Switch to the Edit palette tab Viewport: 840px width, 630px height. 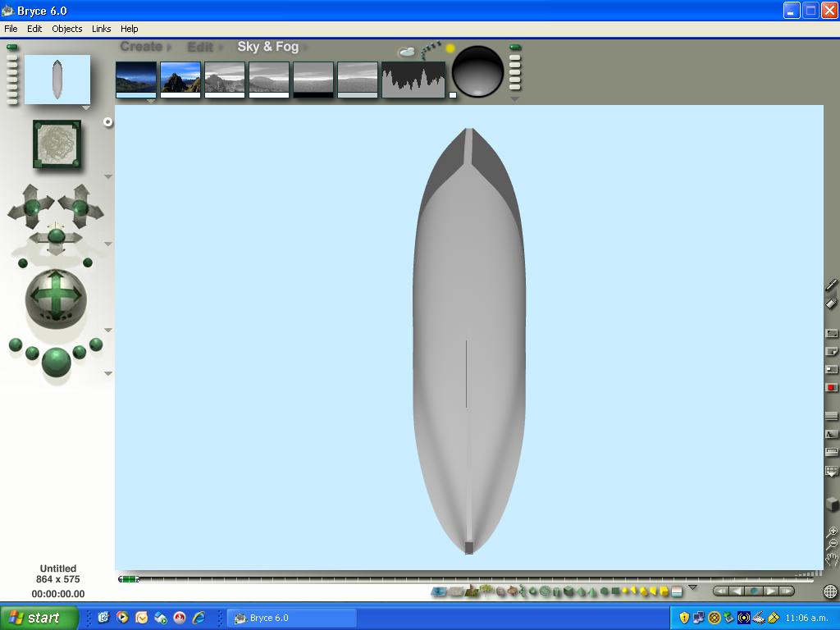tap(200, 47)
